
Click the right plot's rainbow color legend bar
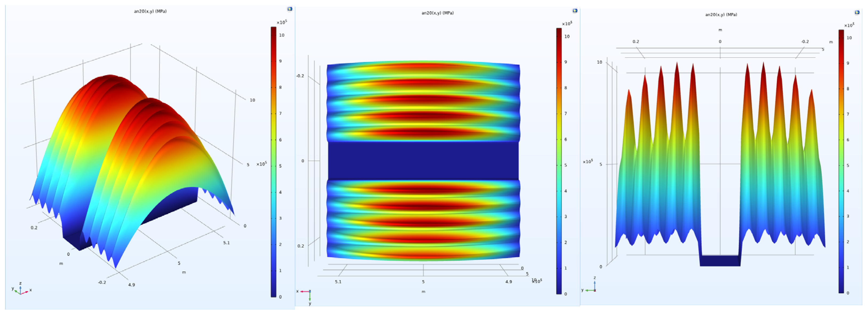click(841, 162)
